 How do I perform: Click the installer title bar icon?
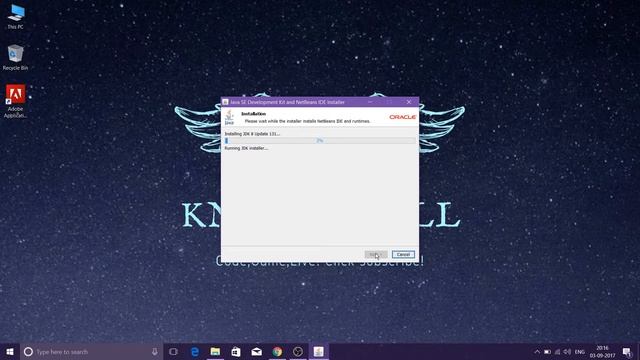click(x=225, y=102)
